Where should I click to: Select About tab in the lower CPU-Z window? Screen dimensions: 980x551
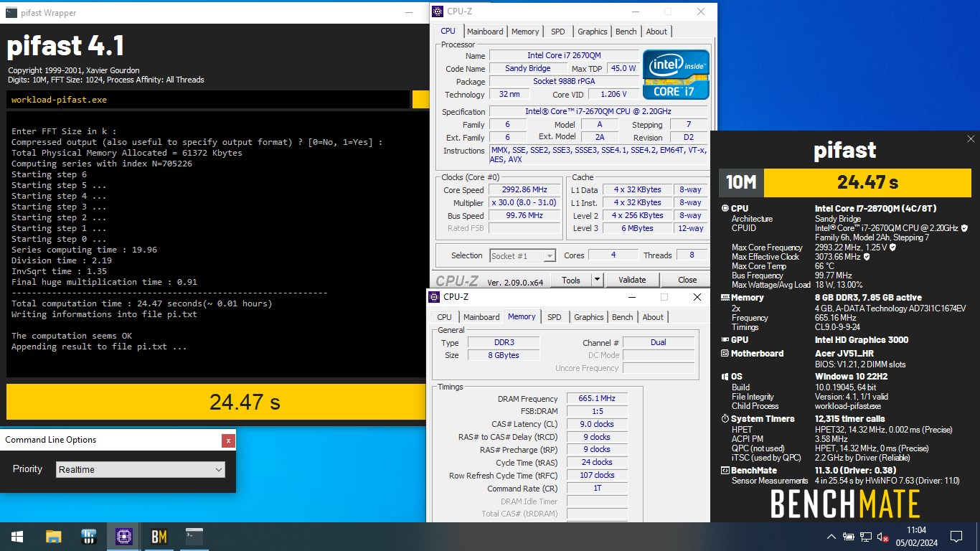[x=653, y=317]
